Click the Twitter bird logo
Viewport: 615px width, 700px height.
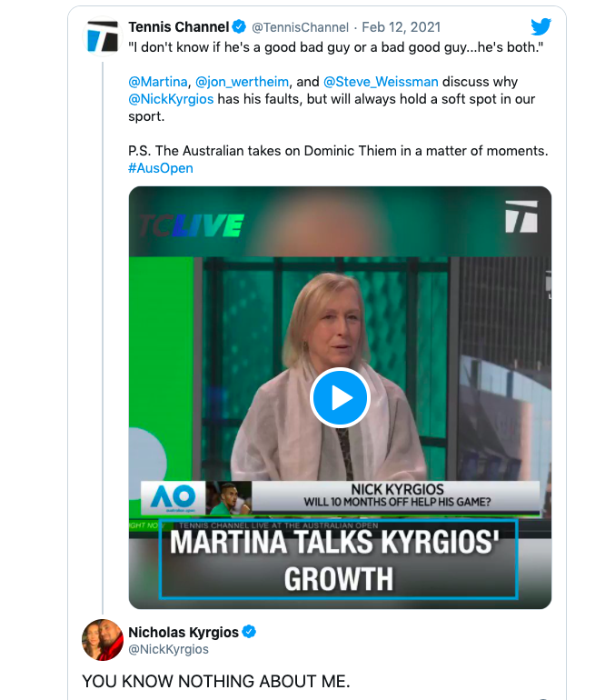541,27
